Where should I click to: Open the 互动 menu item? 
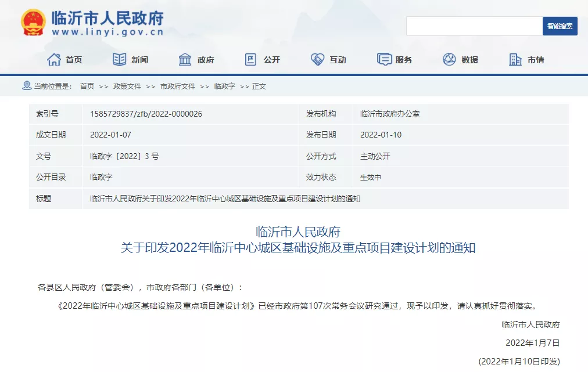(338, 60)
